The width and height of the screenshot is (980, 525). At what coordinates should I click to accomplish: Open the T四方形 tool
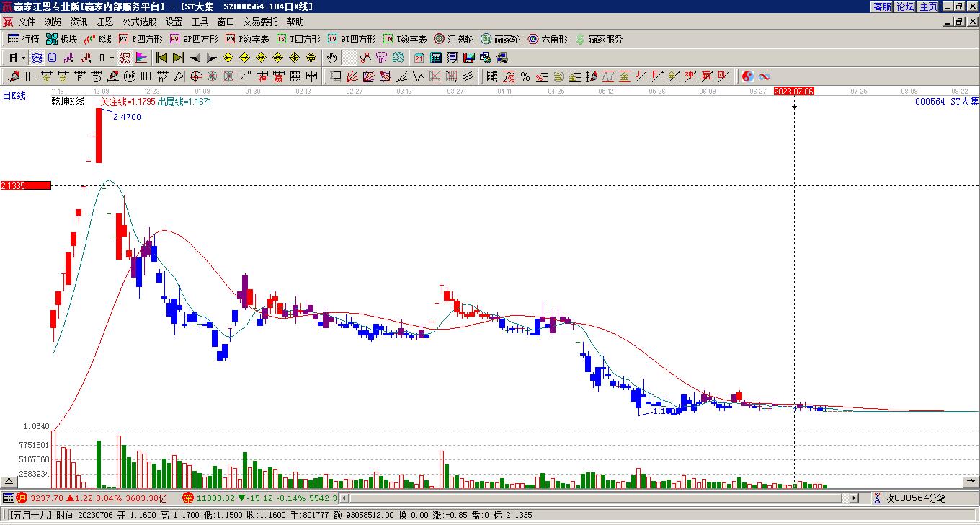coord(298,39)
